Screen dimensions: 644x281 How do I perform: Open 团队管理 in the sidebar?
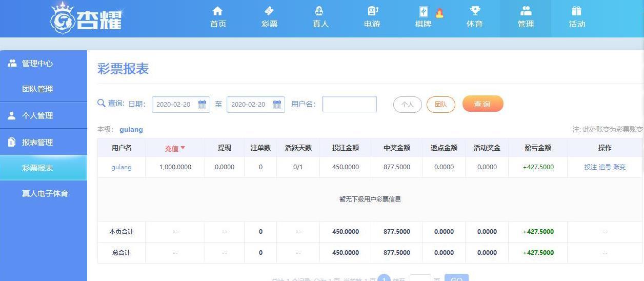tap(37, 89)
